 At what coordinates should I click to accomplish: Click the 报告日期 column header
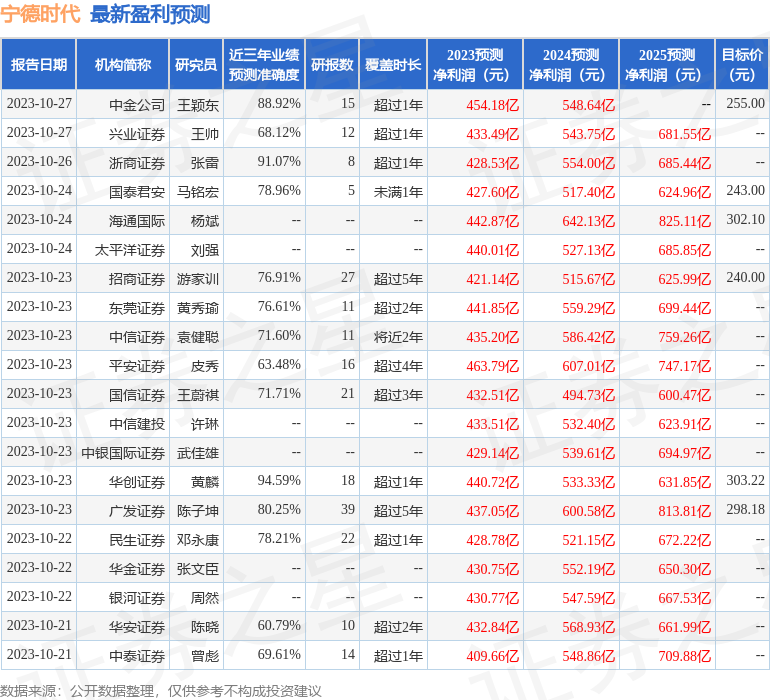(x=38, y=64)
